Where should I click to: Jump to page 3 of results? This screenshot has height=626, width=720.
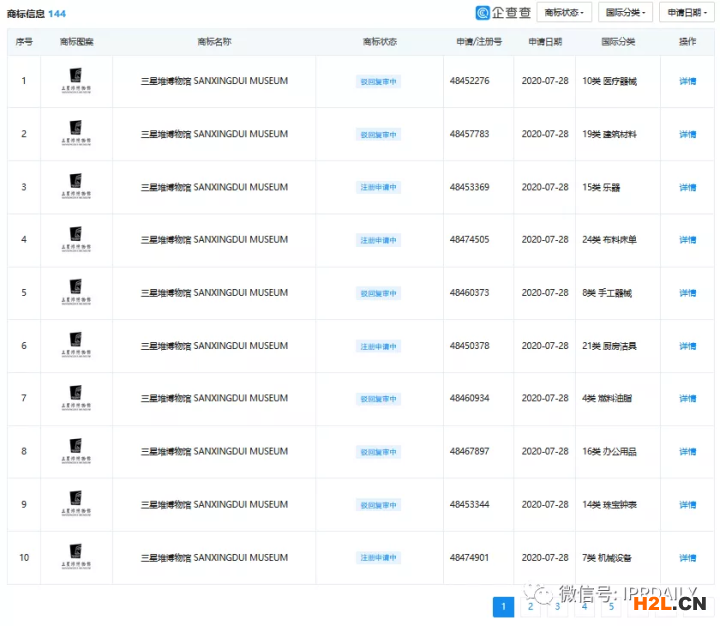click(x=558, y=606)
